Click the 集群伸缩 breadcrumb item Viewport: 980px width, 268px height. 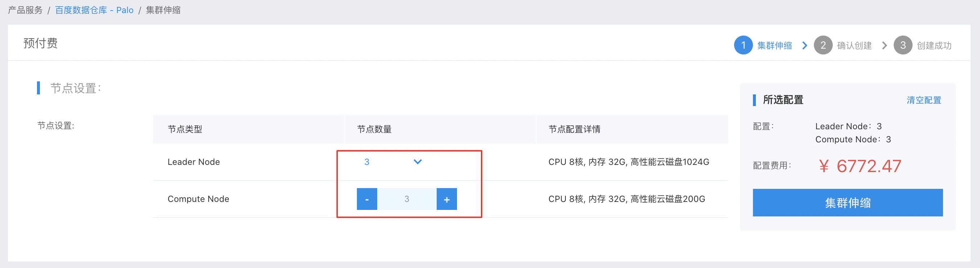click(163, 10)
